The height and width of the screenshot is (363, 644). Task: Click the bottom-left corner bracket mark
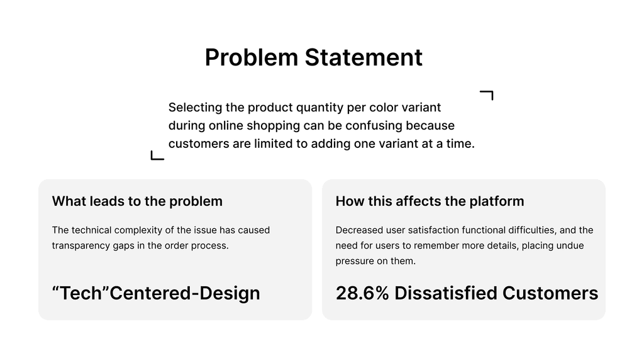coord(157,155)
